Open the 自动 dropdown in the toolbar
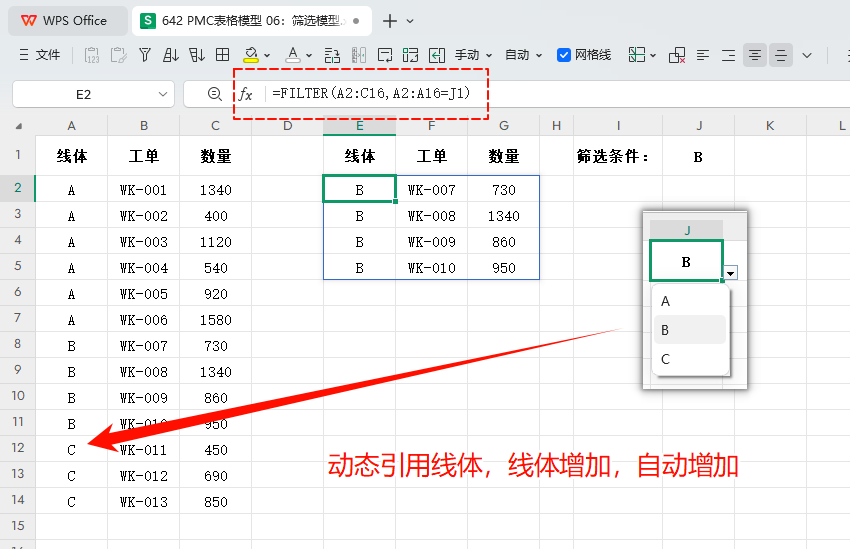The image size is (850, 549). point(523,55)
